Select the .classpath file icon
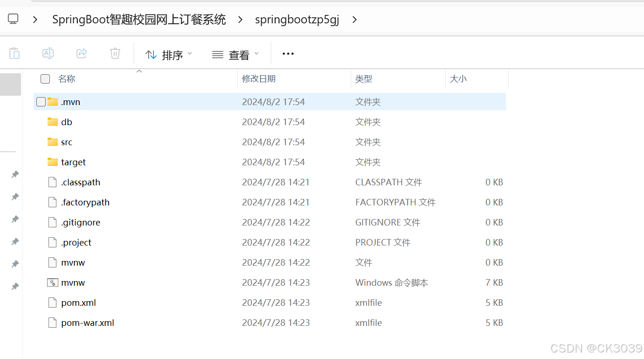The width and height of the screenshot is (644, 359). pos(53,182)
